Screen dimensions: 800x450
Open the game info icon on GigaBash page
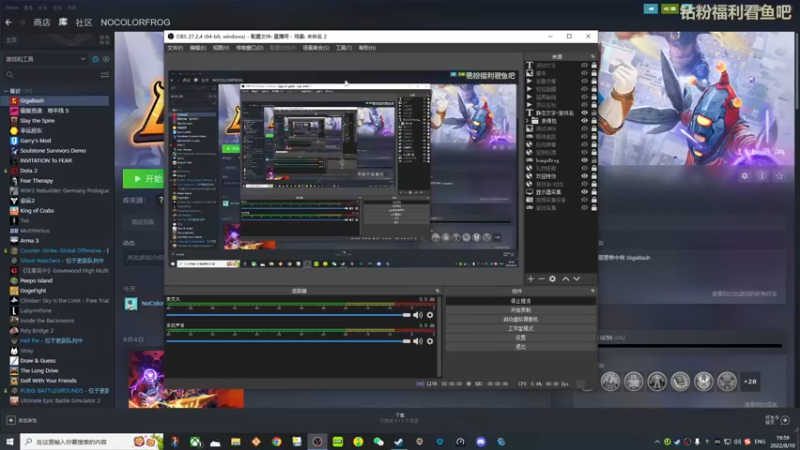[762, 176]
